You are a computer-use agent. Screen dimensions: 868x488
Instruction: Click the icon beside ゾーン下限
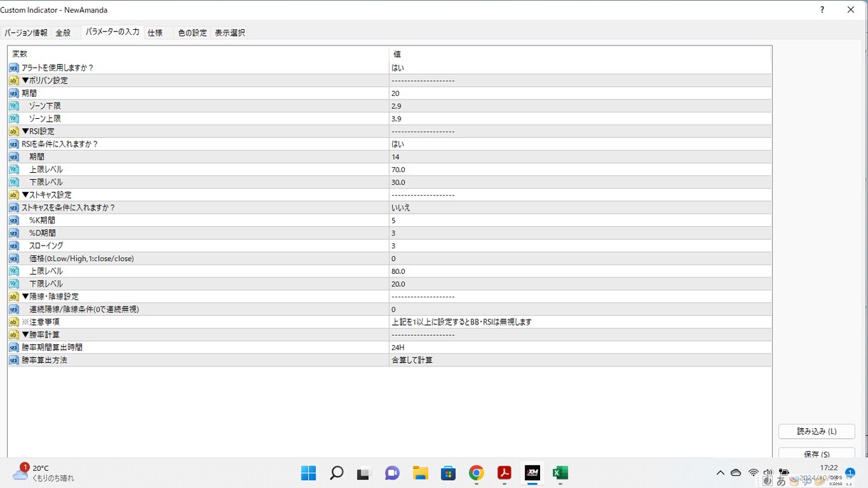point(14,106)
